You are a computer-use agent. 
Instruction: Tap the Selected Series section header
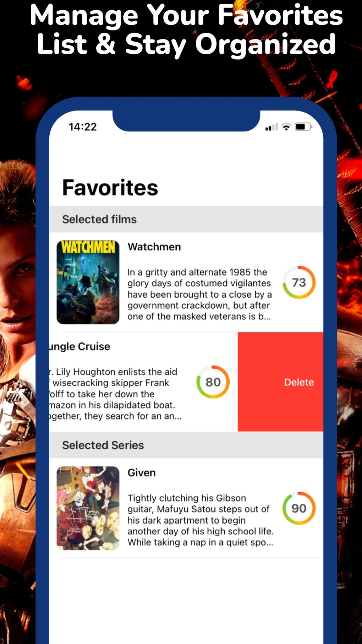click(x=186, y=445)
